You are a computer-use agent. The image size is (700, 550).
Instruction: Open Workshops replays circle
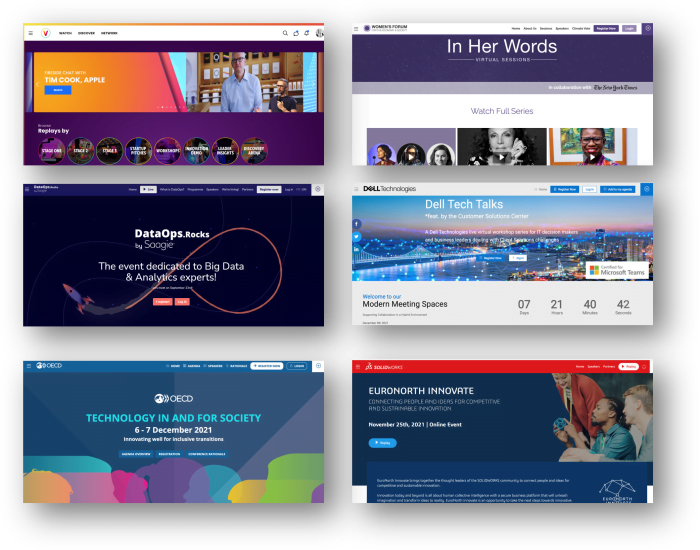(x=167, y=151)
